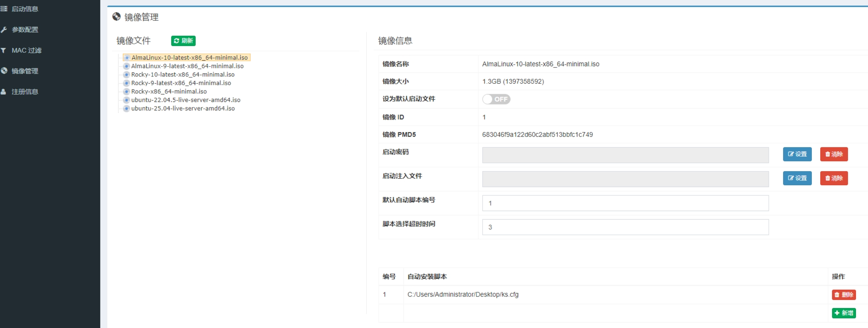This screenshot has width=868, height=328.
Task: Click the disc icon of ubuntu-22.04.5 iso
Action: pyautogui.click(x=127, y=100)
